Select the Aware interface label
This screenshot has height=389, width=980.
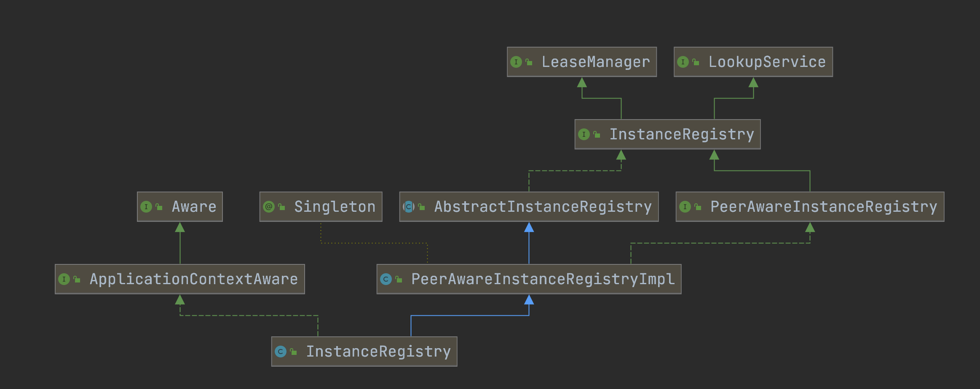[194, 207]
